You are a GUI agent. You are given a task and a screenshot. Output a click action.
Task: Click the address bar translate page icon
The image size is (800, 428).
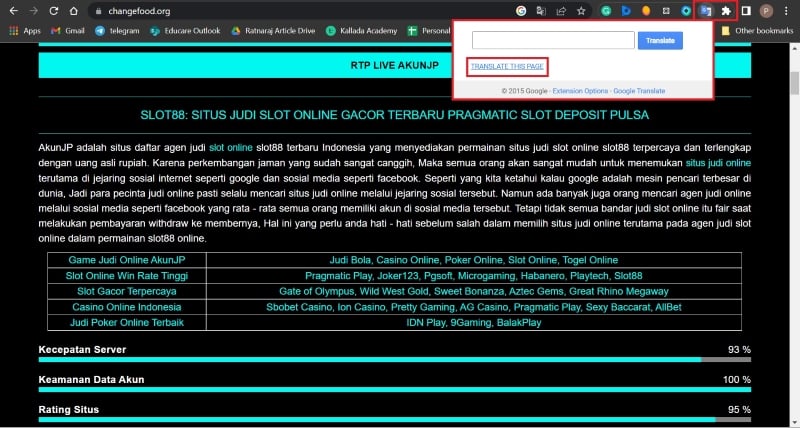click(541, 11)
